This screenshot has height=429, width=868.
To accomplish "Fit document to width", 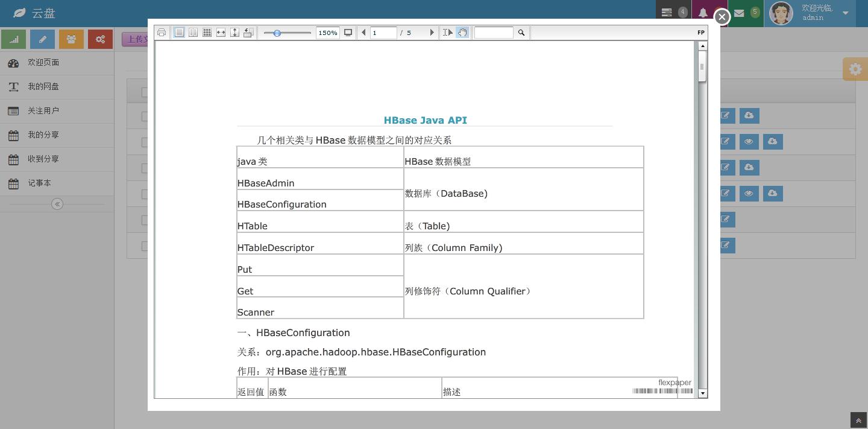I will coord(221,33).
